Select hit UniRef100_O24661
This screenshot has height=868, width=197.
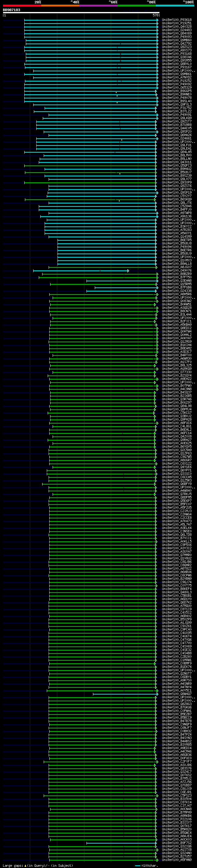click(x=177, y=139)
